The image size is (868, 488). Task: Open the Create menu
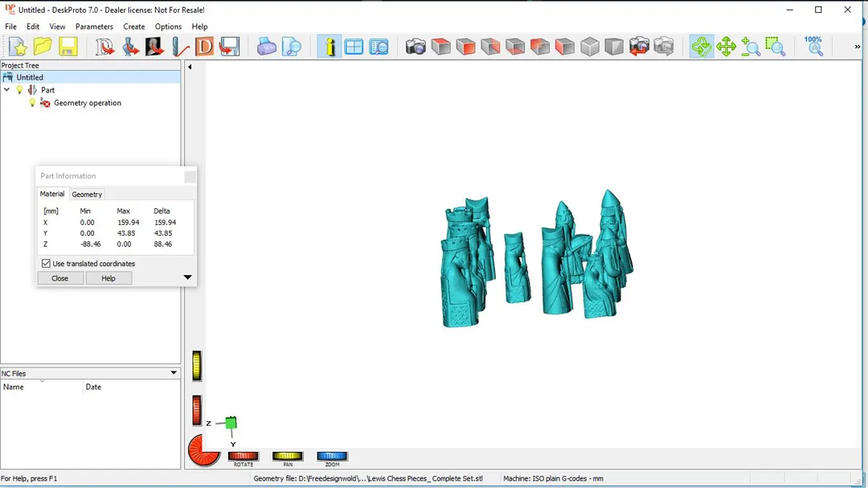(x=134, y=27)
